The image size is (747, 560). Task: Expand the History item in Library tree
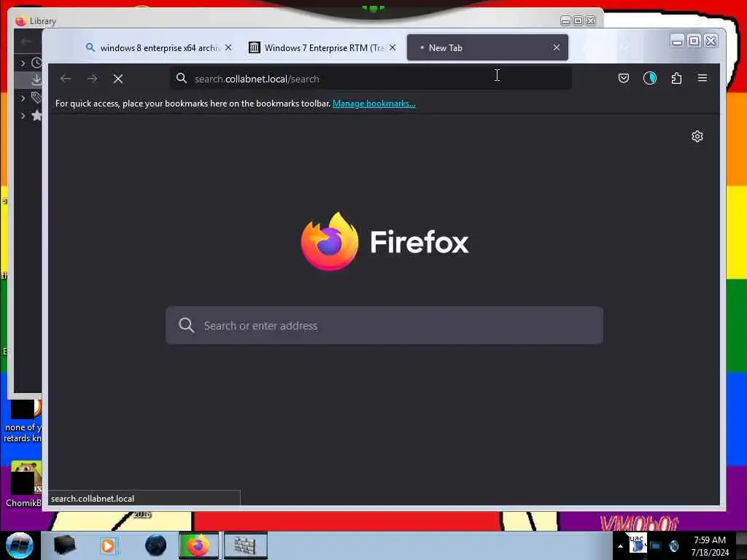pos(23,63)
